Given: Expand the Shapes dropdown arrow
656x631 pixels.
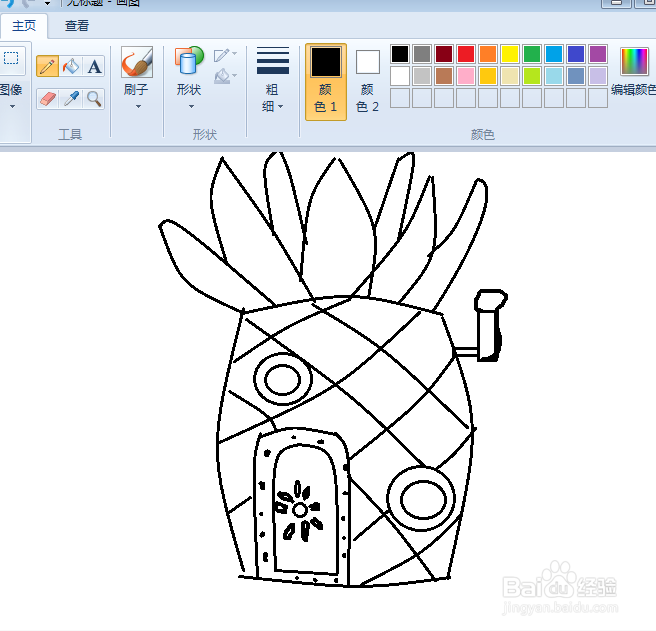Looking at the screenshot, I should pos(191,107).
